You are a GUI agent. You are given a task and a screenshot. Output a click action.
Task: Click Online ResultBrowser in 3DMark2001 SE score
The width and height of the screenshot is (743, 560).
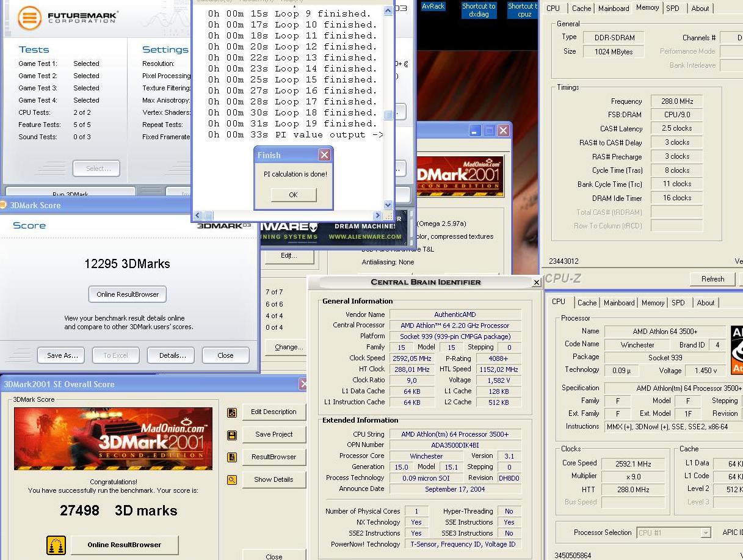coord(125,545)
